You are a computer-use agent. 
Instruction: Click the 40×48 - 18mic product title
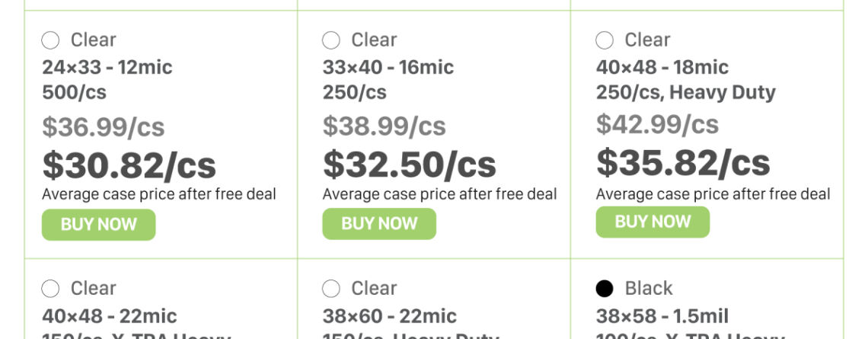coord(662,67)
